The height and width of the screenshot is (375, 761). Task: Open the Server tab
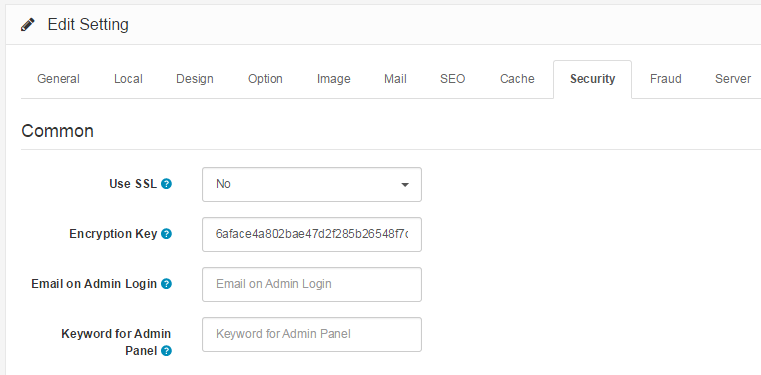(x=733, y=79)
